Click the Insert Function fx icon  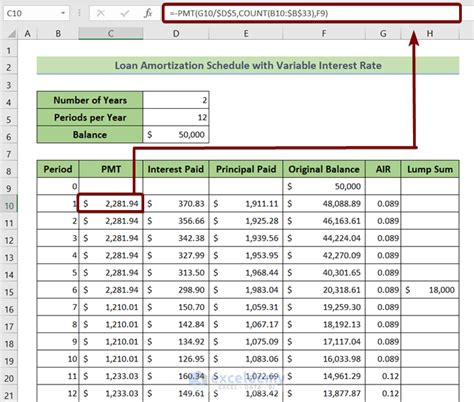pyautogui.click(x=148, y=13)
